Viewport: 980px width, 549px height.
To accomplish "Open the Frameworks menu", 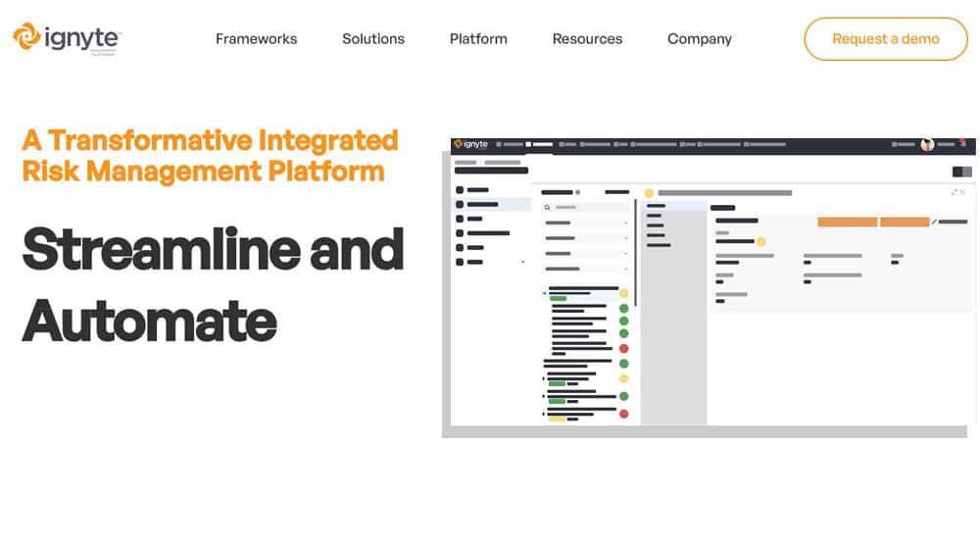I will pos(256,39).
